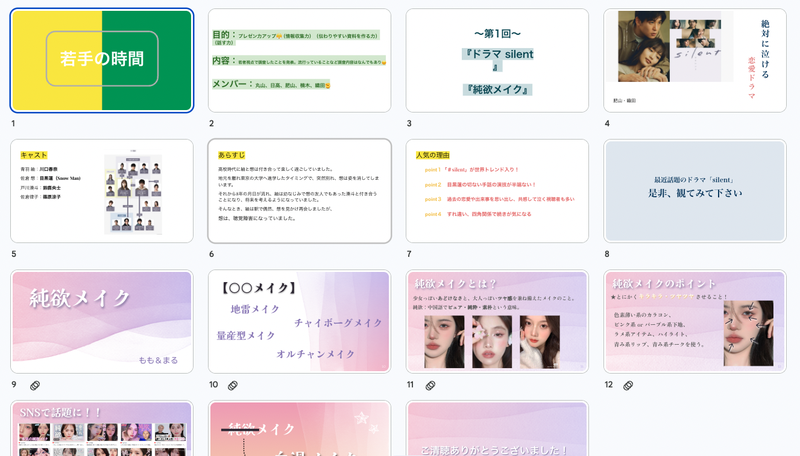Select slide 11 titled 純欲メイクとは？
Screen dimensions: 800x456
[497, 322]
